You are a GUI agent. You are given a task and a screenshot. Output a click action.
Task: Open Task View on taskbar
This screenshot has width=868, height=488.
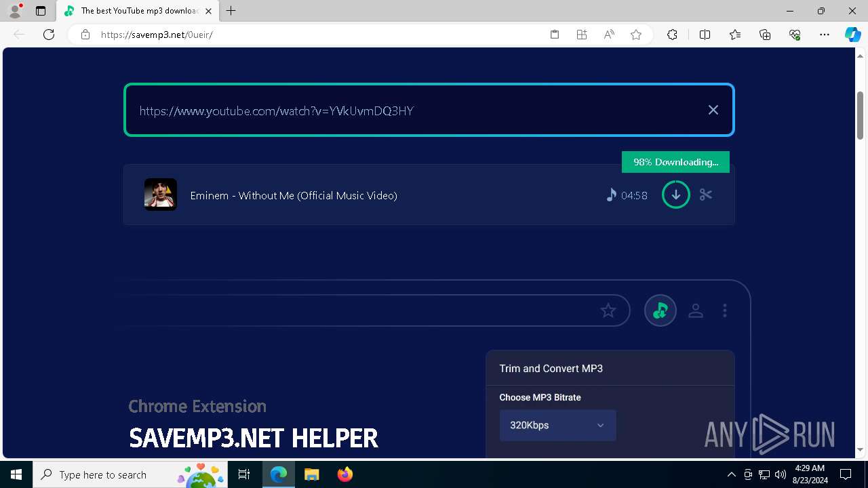coord(245,474)
